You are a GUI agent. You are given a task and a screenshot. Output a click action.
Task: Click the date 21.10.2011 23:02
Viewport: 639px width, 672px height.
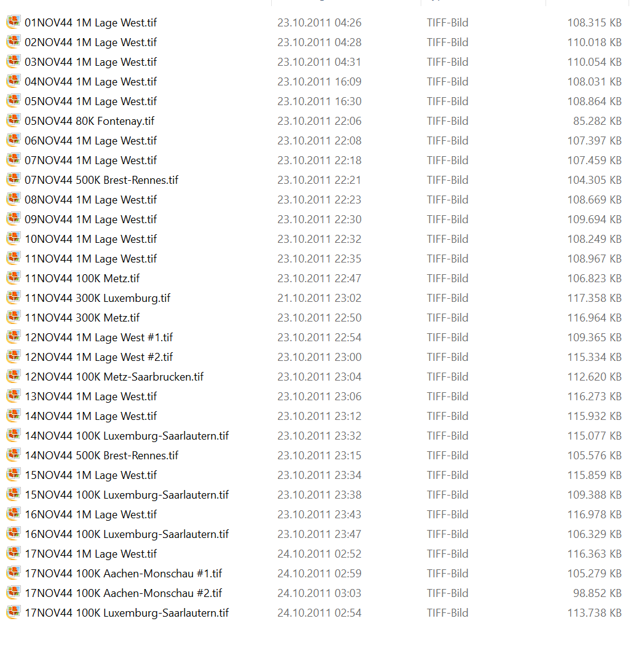click(319, 298)
